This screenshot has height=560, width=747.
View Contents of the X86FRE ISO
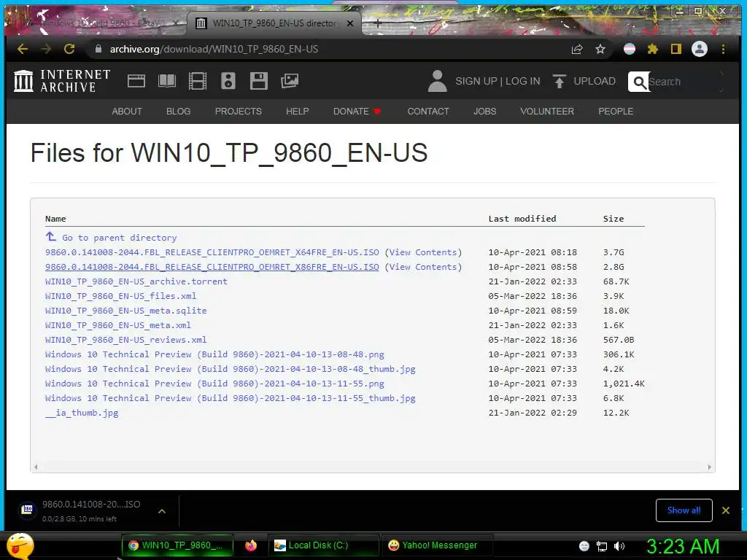click(x=423, y=267)
